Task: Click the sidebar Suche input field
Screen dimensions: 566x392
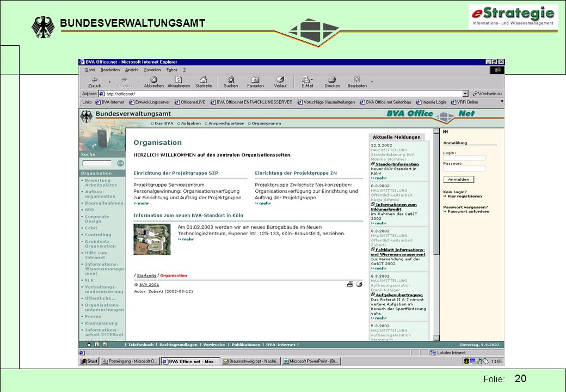Action: tap(97, 163)
